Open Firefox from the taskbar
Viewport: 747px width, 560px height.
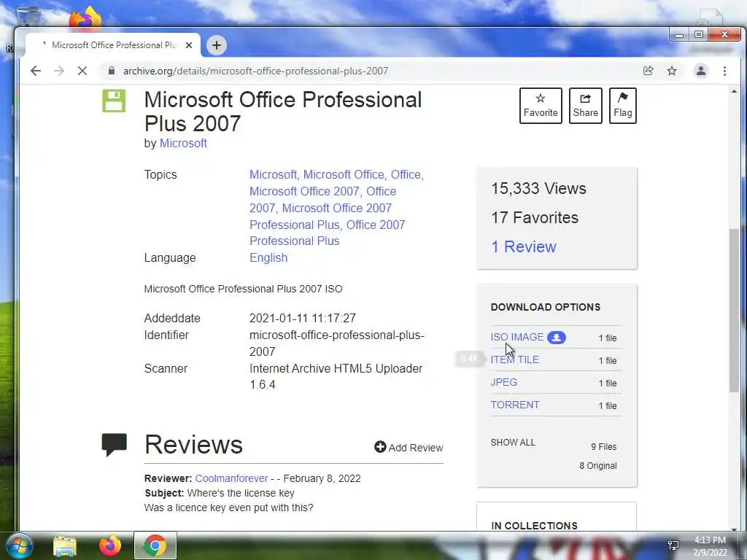point(110,545)
